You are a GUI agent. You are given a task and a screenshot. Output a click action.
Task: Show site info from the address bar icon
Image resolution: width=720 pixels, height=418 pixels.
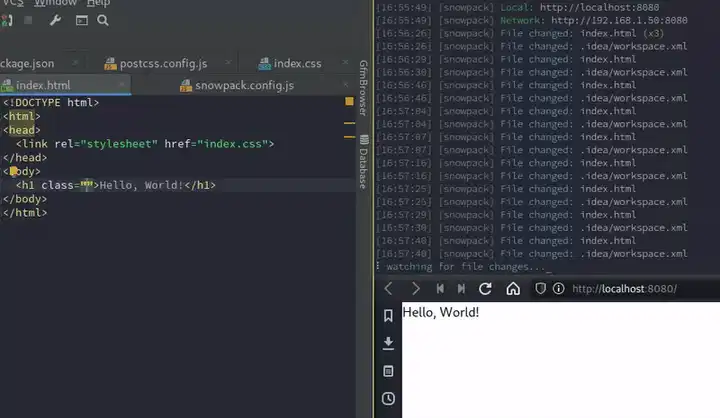coord(558,289)
